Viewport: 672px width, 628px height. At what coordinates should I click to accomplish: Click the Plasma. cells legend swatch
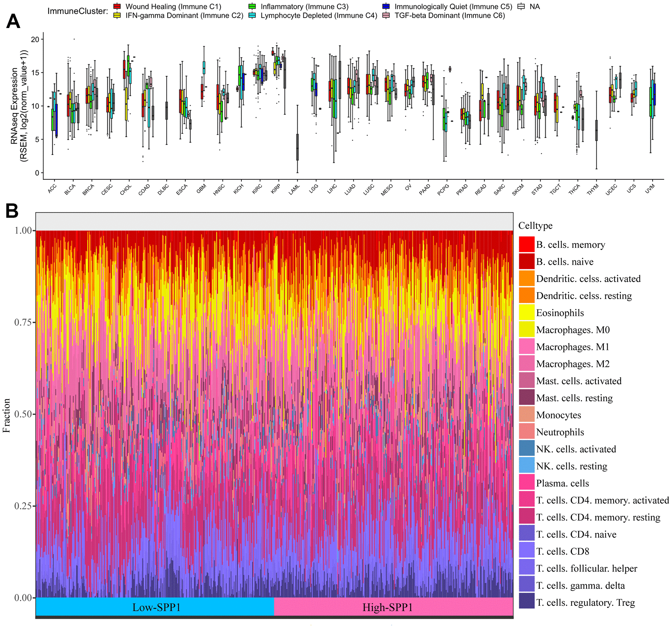pyautogui.click(x=526, y=483)
